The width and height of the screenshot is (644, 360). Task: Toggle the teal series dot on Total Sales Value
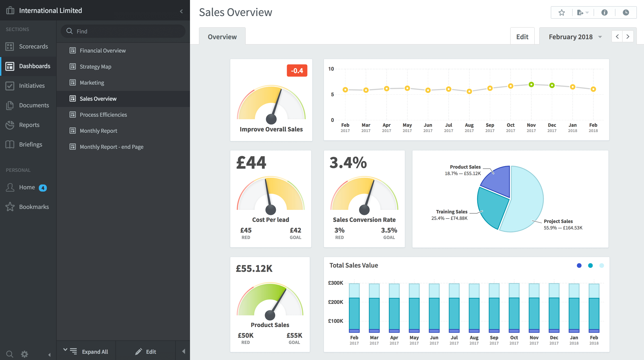click(590, 266)
